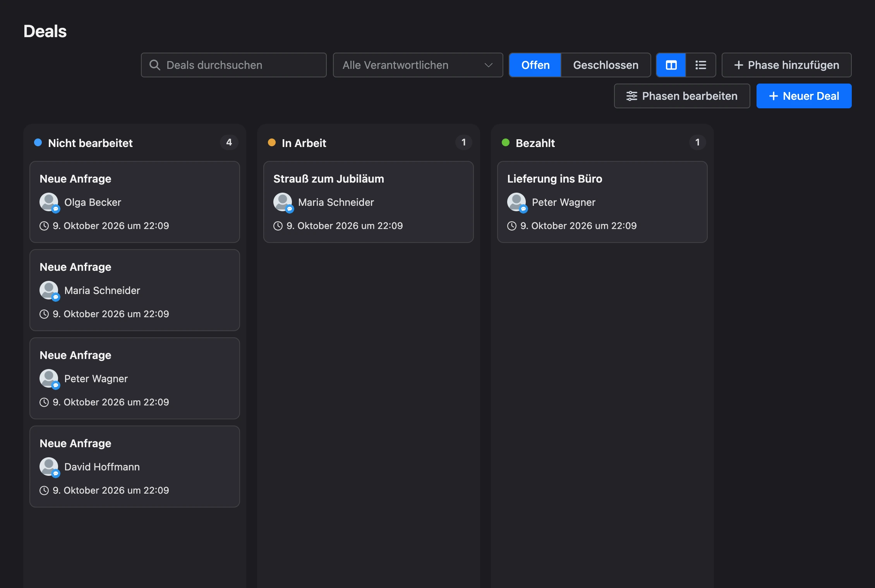
Task: Click the Bezahlt column header
Action: 535,143
